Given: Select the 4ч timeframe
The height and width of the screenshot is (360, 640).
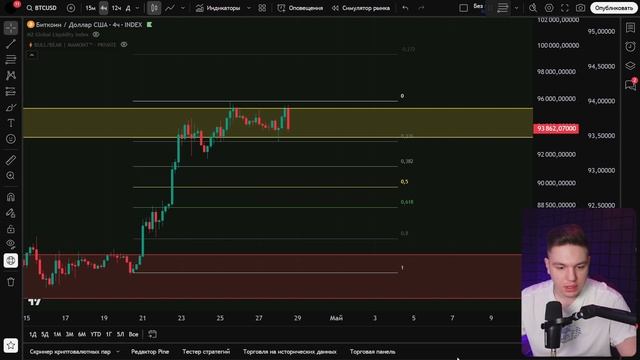Looking at the screenshot, I should coord(104,8).
